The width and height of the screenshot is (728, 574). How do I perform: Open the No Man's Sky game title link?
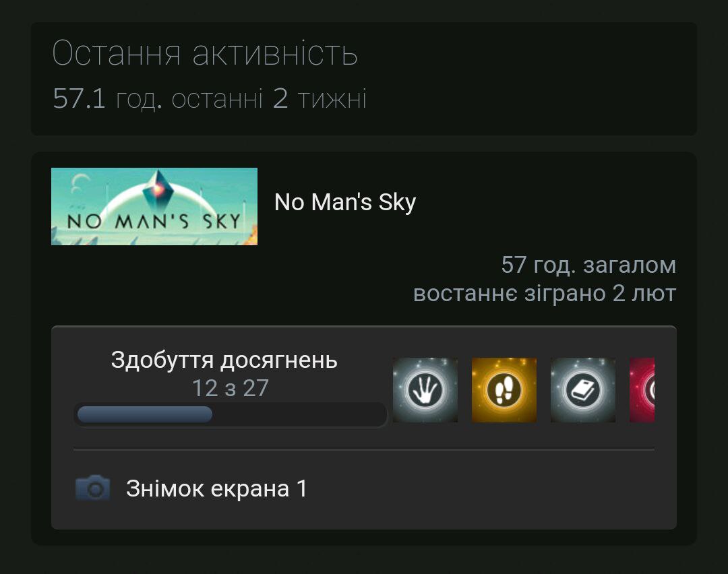click(x=345, y=202)
